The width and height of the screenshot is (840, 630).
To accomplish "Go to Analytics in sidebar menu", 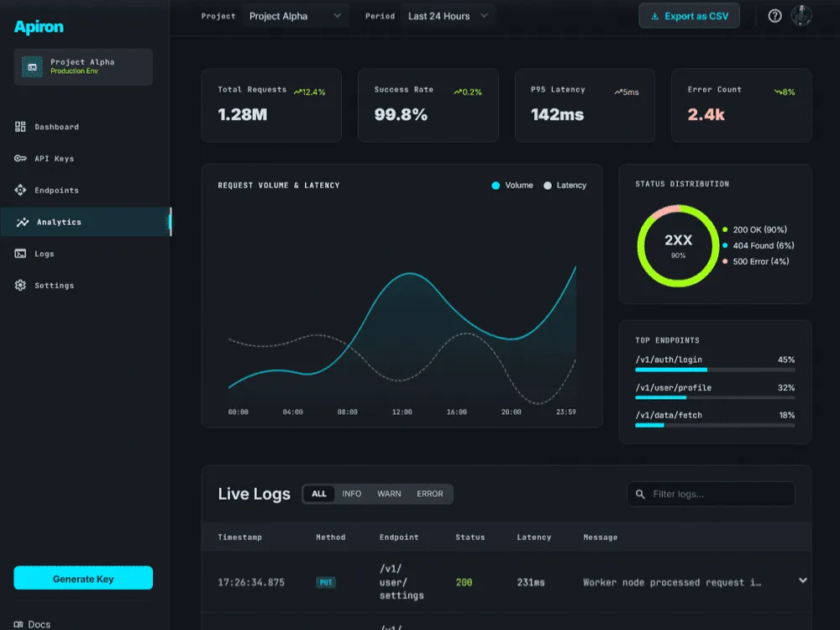I will (x=85, y=222).
